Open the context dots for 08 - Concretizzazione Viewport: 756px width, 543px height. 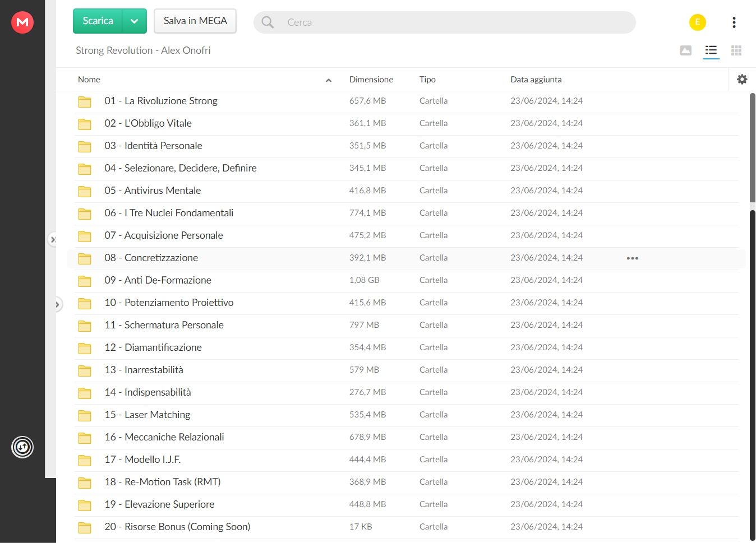point(633,258)
